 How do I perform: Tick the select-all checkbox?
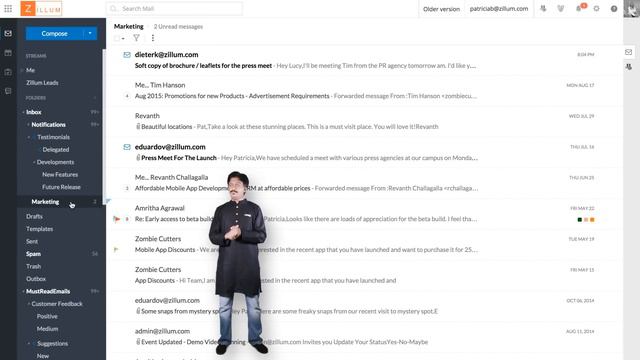[117, 38]
